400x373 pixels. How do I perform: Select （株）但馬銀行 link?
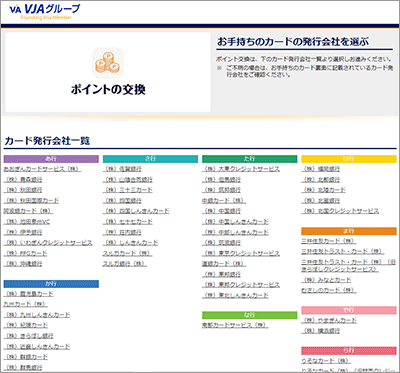221,180
